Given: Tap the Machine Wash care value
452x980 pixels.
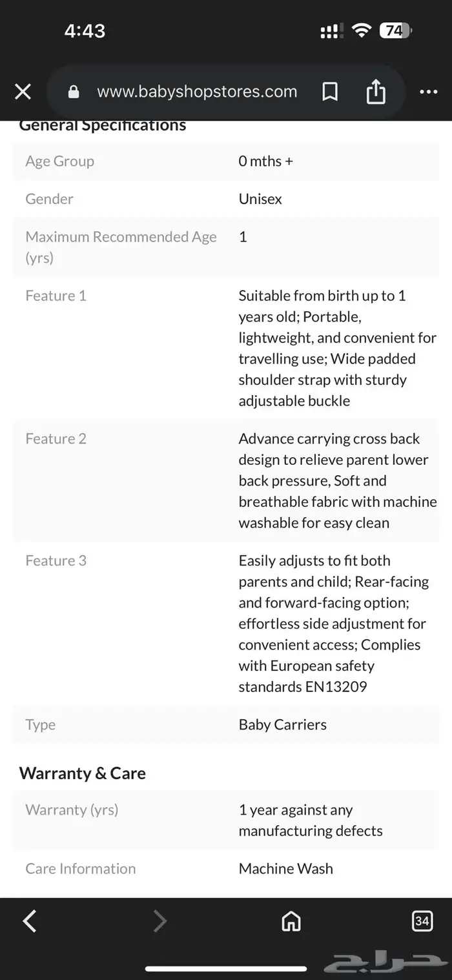Looking at the screenshot, I should (286, 868).
